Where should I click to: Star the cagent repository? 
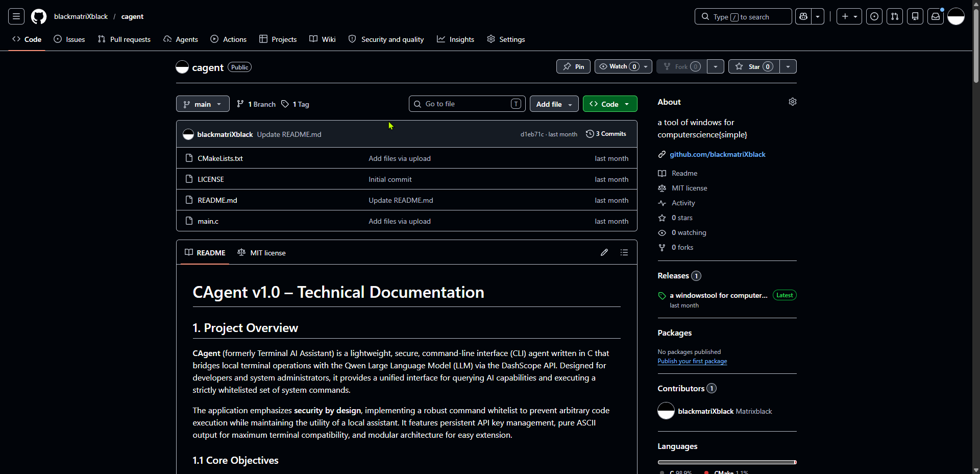pyautogui.click(x=754, y=66)
